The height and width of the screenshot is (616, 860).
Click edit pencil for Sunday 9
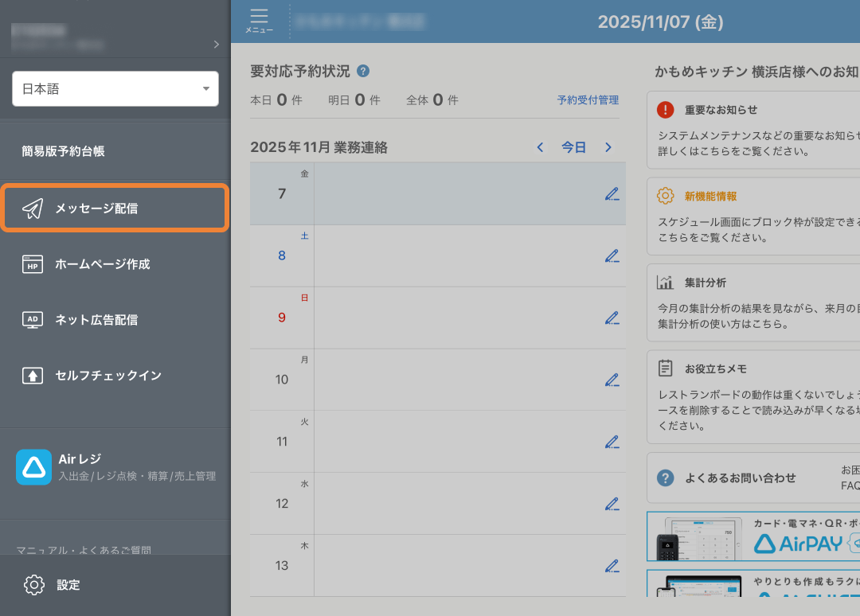[612, 318]
